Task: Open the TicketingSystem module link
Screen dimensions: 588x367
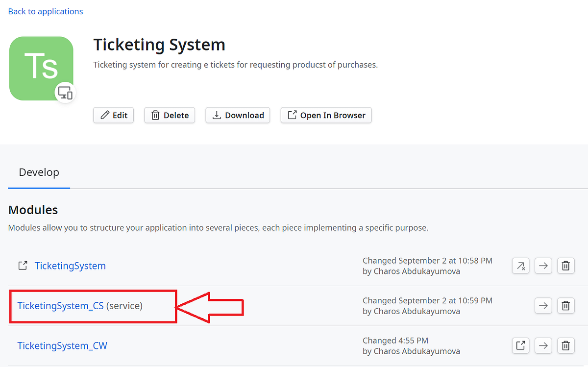Action: [70, 266]
